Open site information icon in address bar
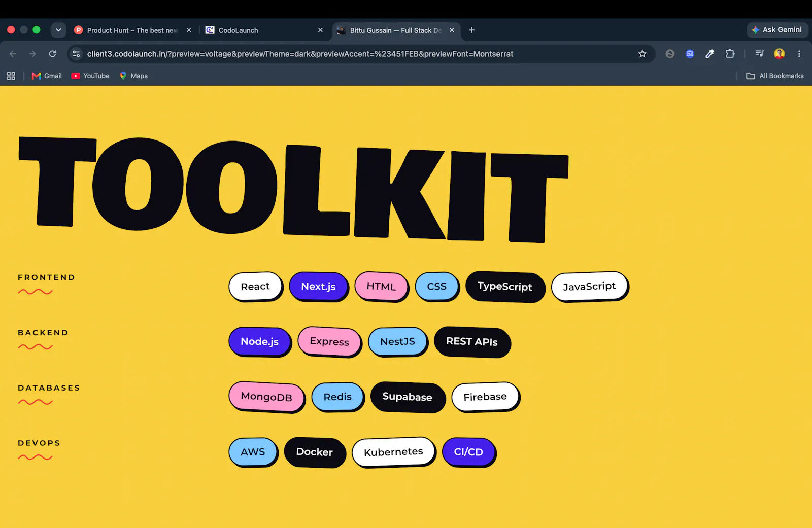This screenshot has width=812, height=528. 76,54
